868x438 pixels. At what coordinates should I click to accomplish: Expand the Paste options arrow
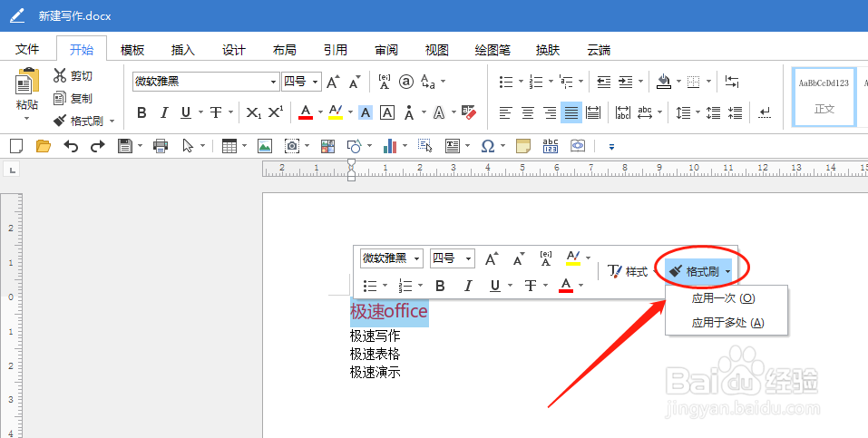pyautogui.click(x=26, y=118)
